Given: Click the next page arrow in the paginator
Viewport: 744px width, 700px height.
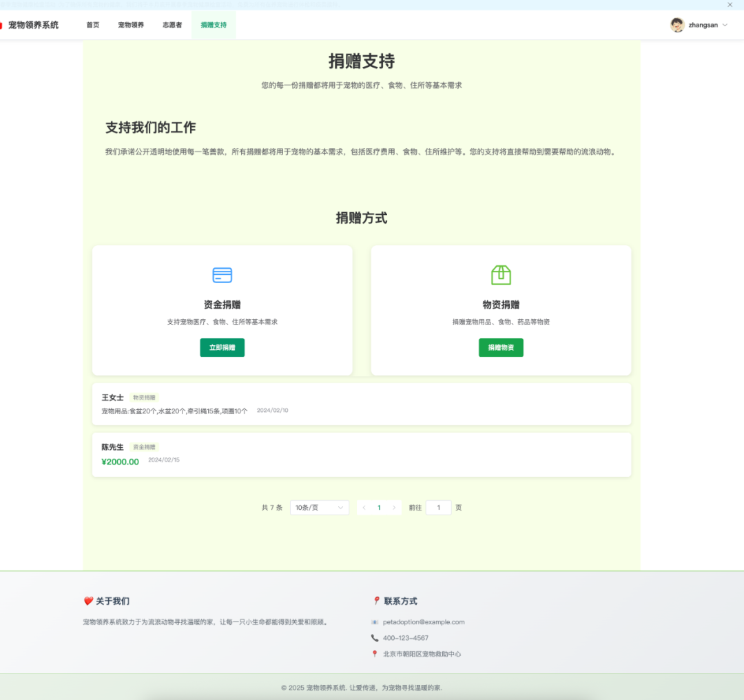Looking at the screenshot, I should tap(394, 508).
